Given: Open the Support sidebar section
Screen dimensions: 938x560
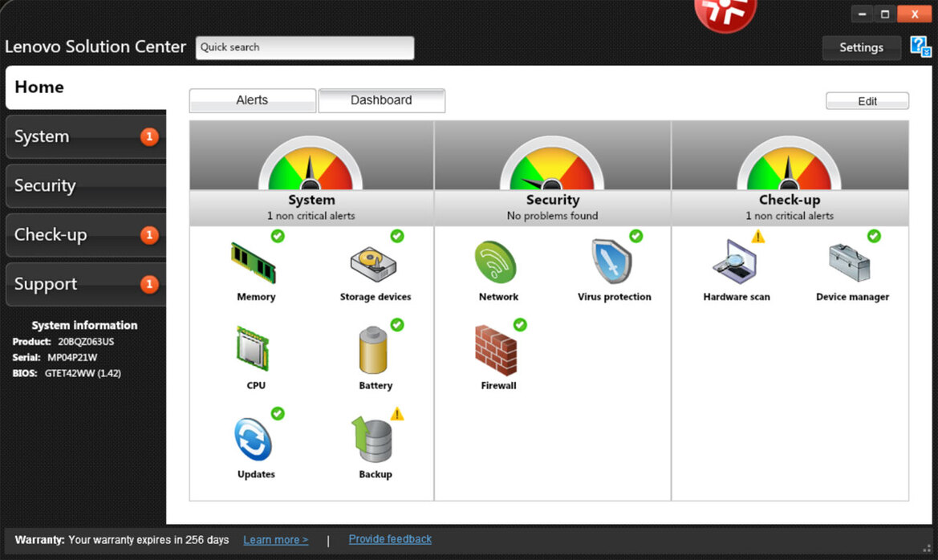Looking at the screenshot, I should tap(86, 284).
